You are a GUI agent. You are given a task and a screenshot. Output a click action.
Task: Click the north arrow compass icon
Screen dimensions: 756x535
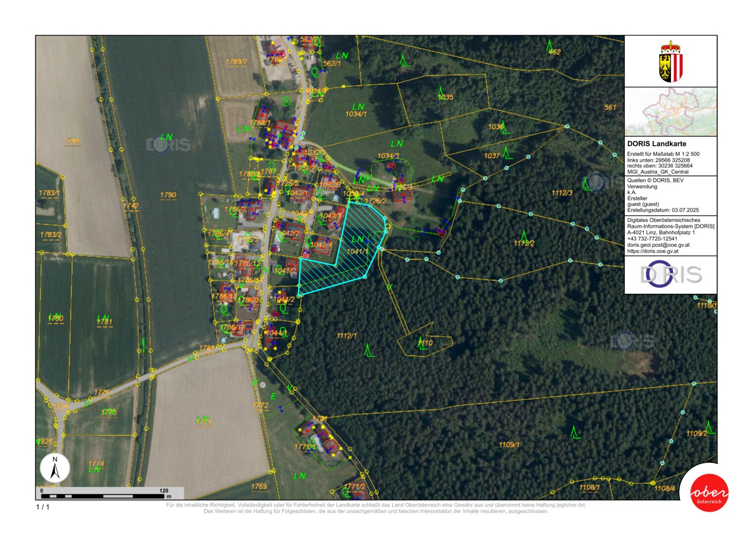(55, 468)
